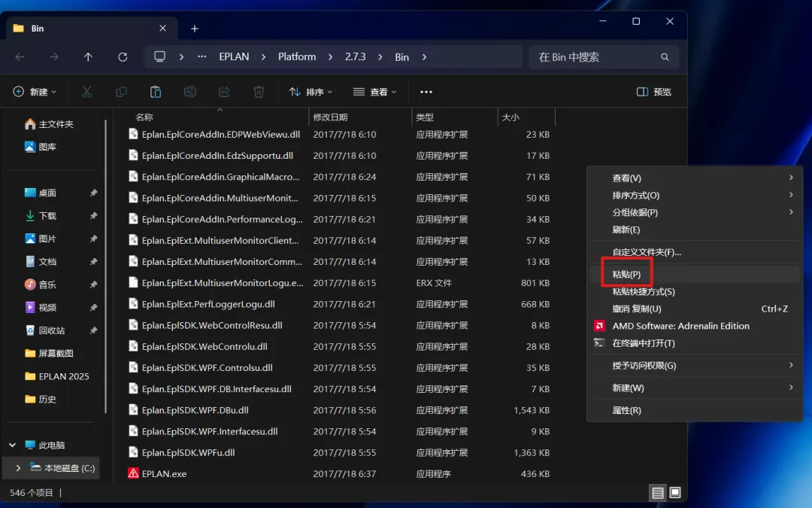Click pin icon next to 桌面
This screenshot has width=812, height=508.
click(93, 193)
